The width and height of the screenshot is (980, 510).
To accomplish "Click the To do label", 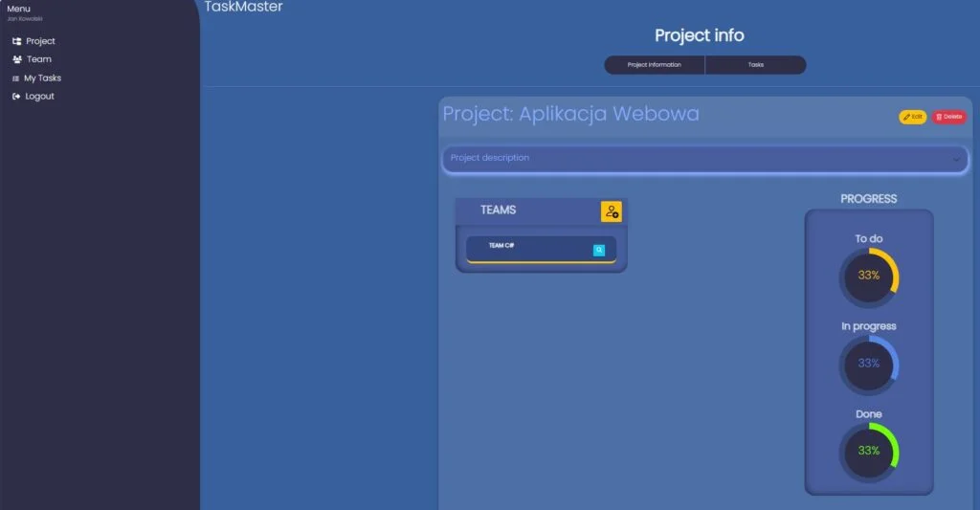I will click(869, 239).
